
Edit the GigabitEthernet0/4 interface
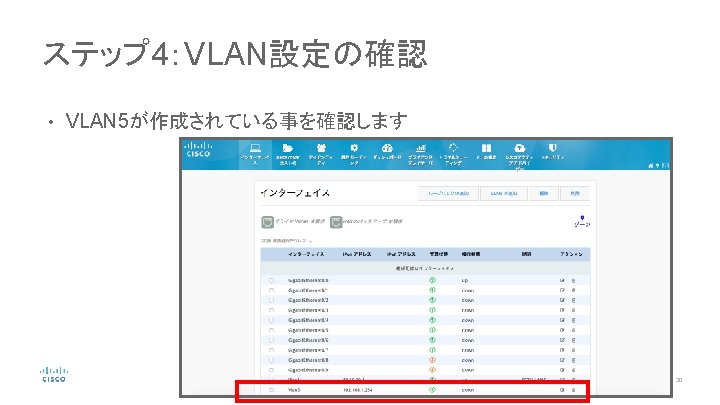click(562, 320)
